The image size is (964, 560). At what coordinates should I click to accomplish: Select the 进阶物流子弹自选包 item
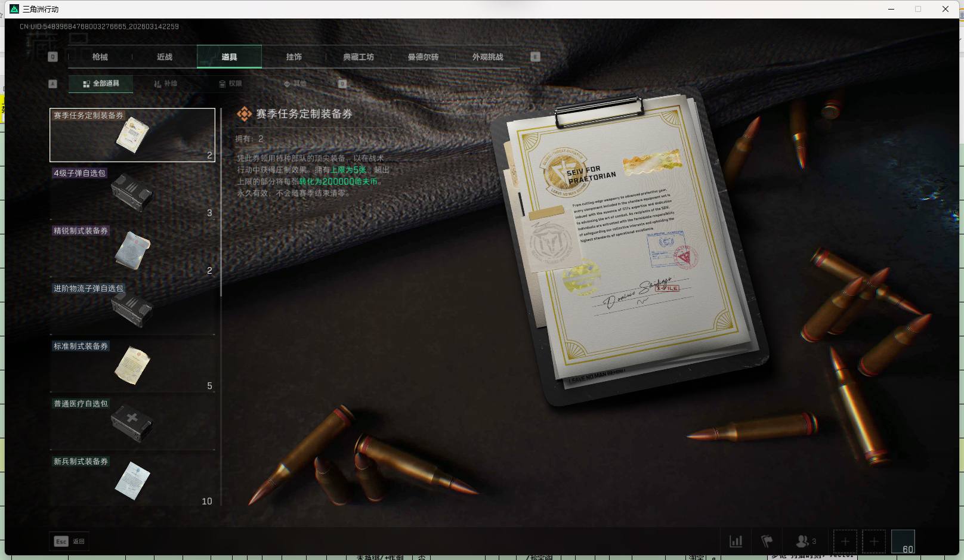click(x=132, y=308)
